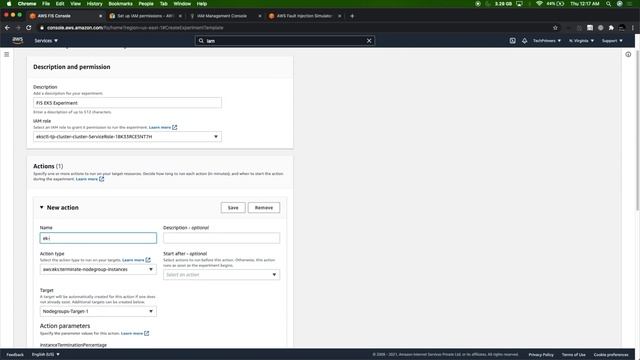Open the IAM role dropdown
This screenshot has width=640, height=360.
pos(127,137)
